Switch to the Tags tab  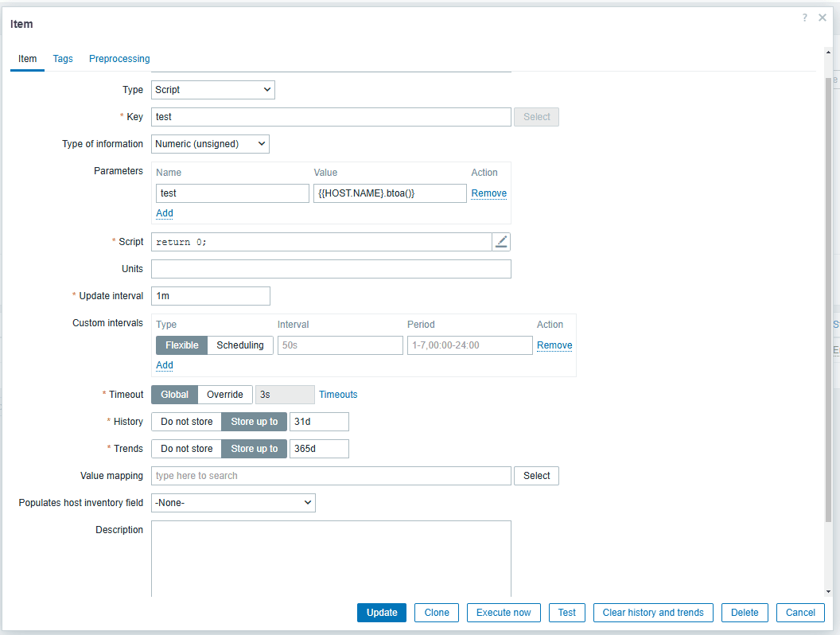63,59
